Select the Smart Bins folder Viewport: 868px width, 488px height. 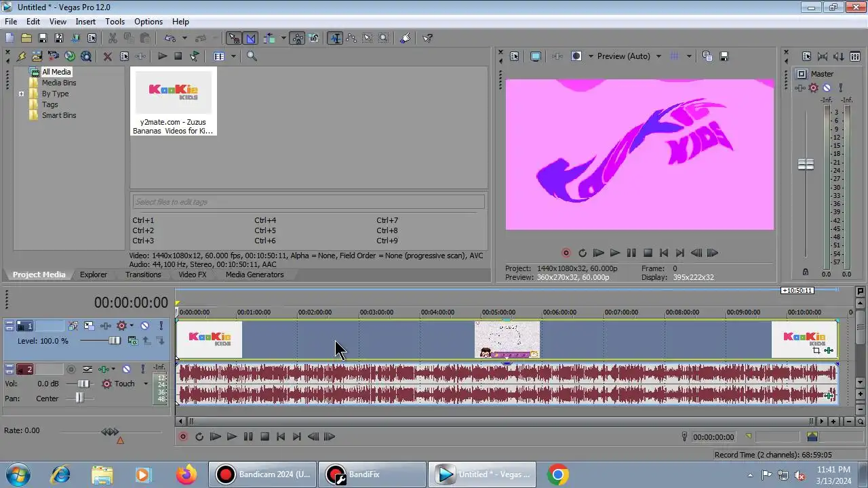(x=59, y=115)
